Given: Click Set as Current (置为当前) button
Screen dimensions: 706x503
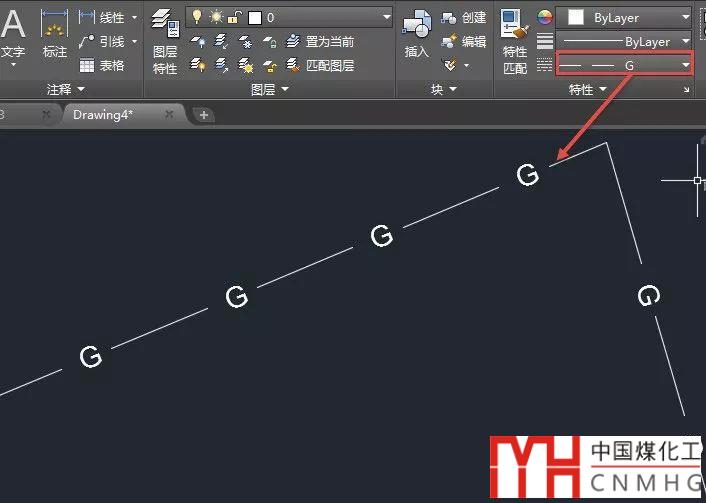Looking at the screenshot, I should pyautogui.click(x=320, y=42).
